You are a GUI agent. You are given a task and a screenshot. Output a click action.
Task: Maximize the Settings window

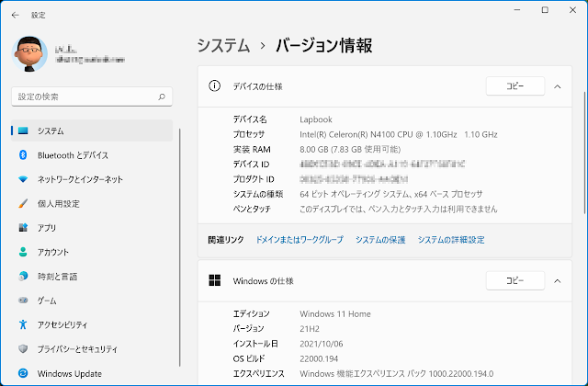(545, 10)
